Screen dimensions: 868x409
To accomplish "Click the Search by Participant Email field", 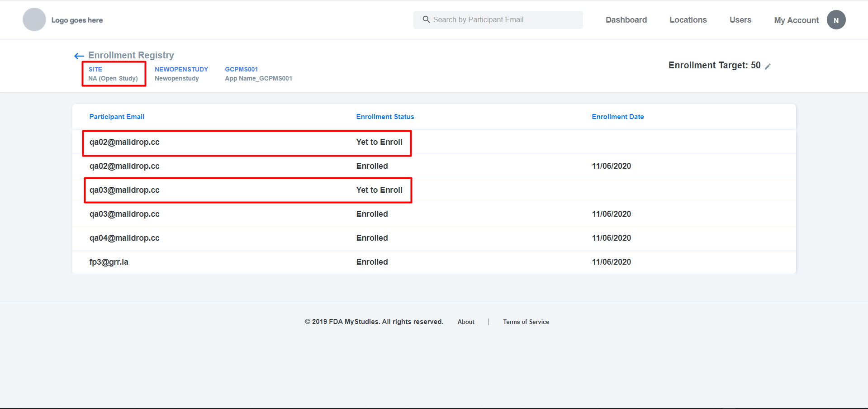I will (x=498, y=19).
